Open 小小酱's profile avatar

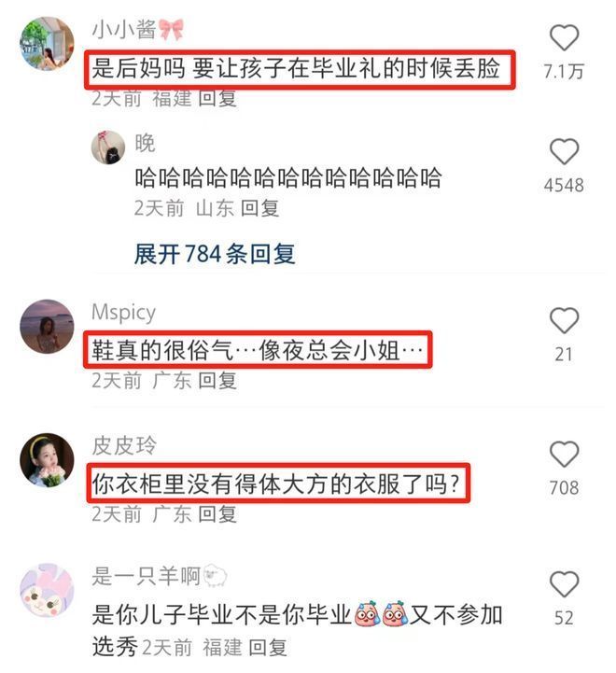click(x=47, y=43)
